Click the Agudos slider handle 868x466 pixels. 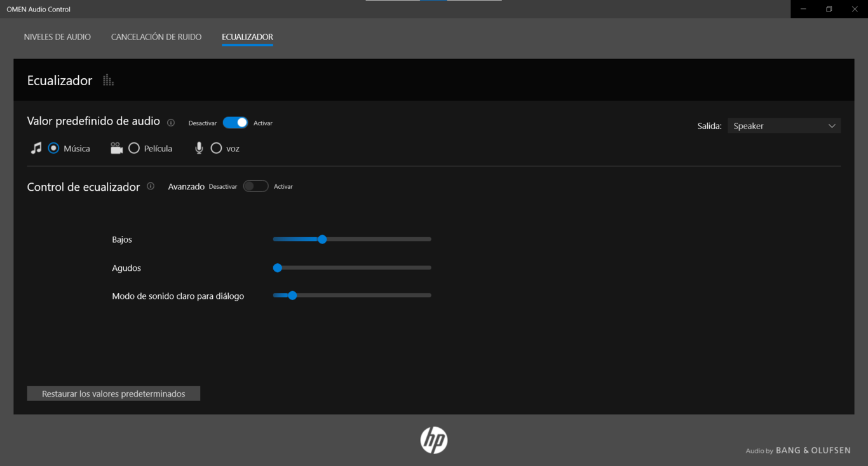coord(277,268)
